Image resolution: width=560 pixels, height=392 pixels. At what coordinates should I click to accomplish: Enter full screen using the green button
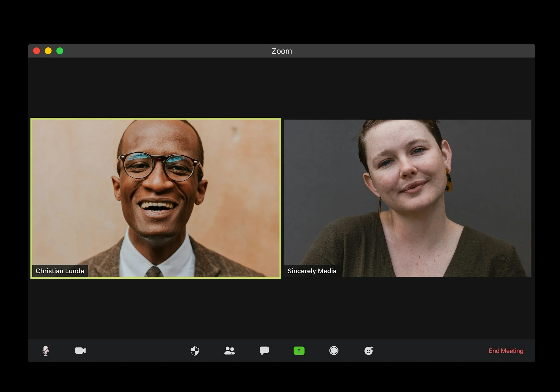tap(60, 51)
